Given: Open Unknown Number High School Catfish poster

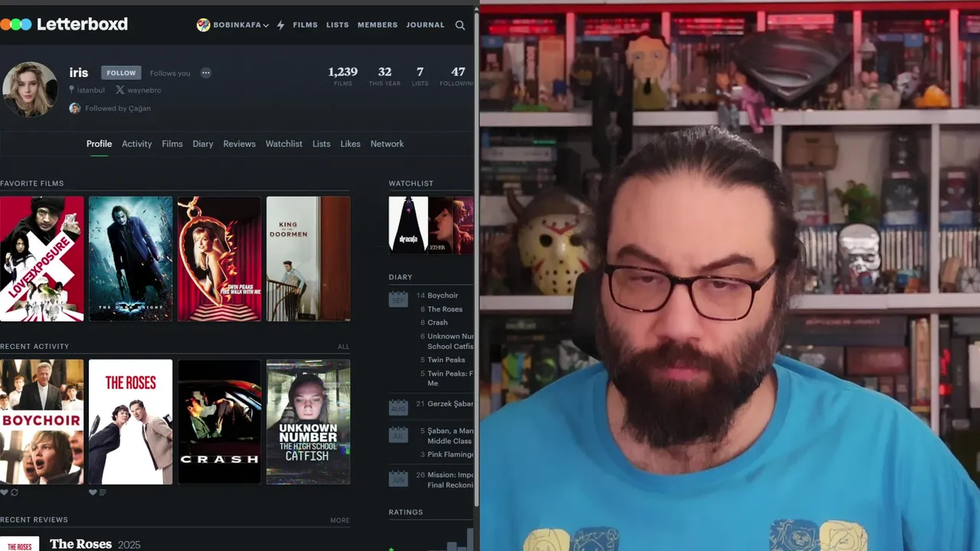Looking at the screenshot, I should click(x=309, y=422).
